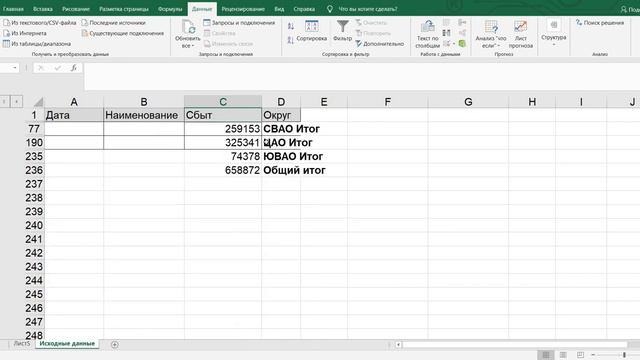Expand Обновить все dropdown arrow

[193, 46]
